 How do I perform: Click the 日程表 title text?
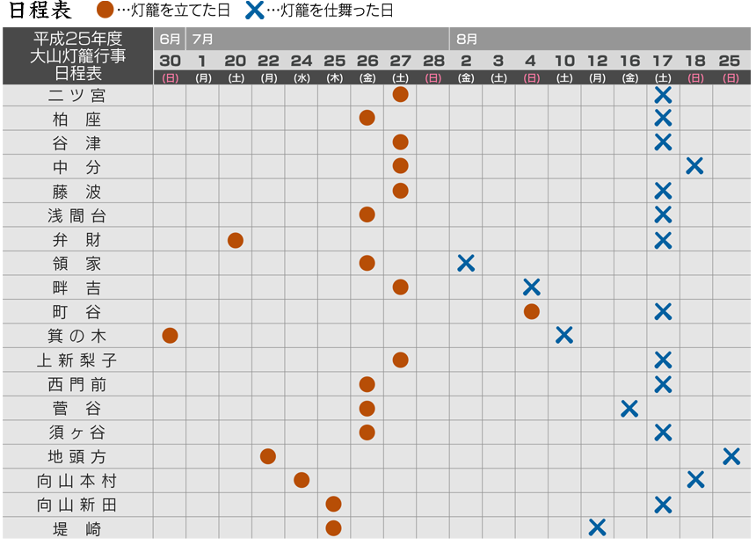(40, 11)
